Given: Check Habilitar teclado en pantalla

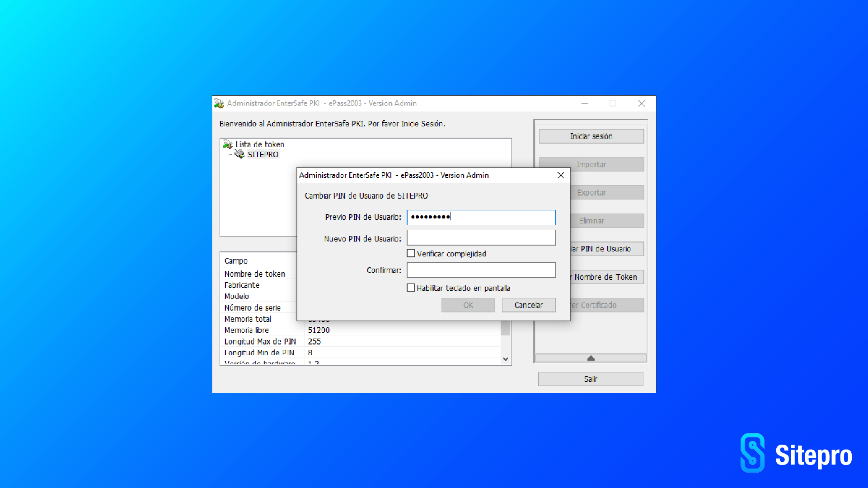Looking at the screenshot, I should 411,288.
